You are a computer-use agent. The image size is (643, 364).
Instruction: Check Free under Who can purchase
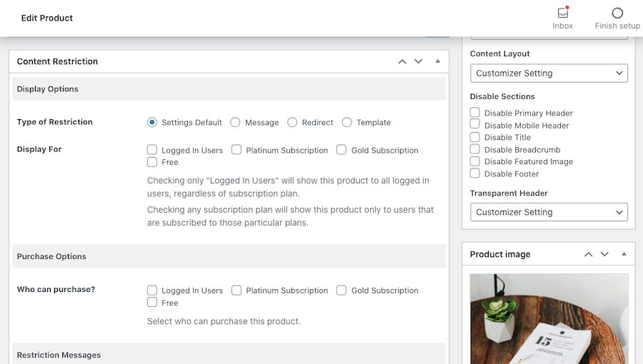[x=152, y=302]
